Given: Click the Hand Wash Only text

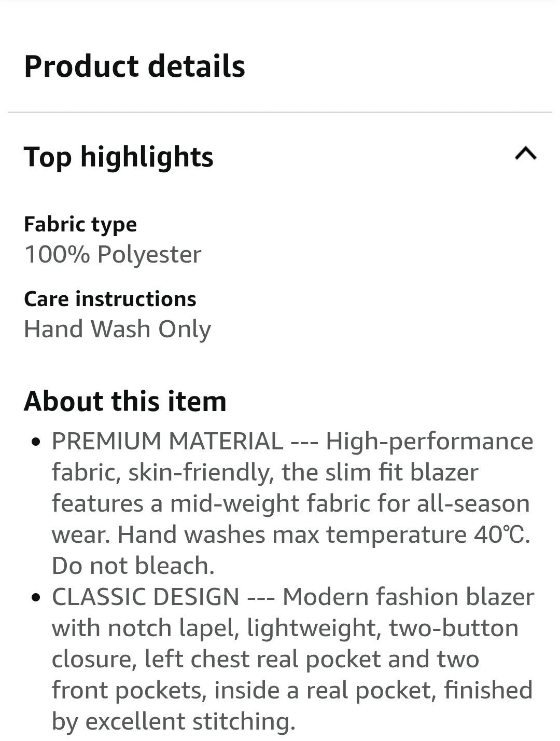Looking at the screenshot, I should coord(118,330).
